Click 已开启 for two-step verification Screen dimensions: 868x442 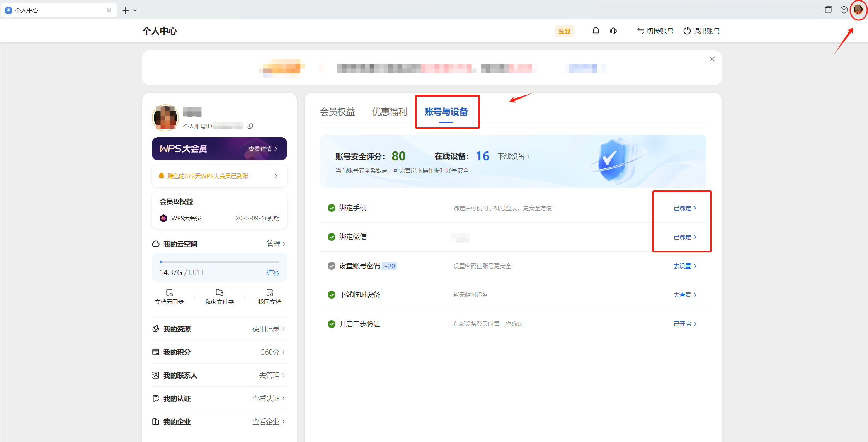(685, 324)
